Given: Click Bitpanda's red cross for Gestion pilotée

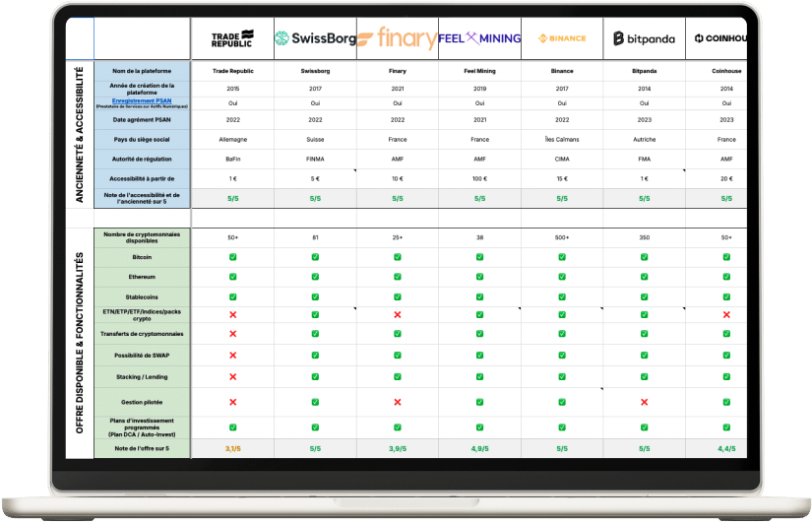Looking at the screenshot, I should click(x=645, y=402).
